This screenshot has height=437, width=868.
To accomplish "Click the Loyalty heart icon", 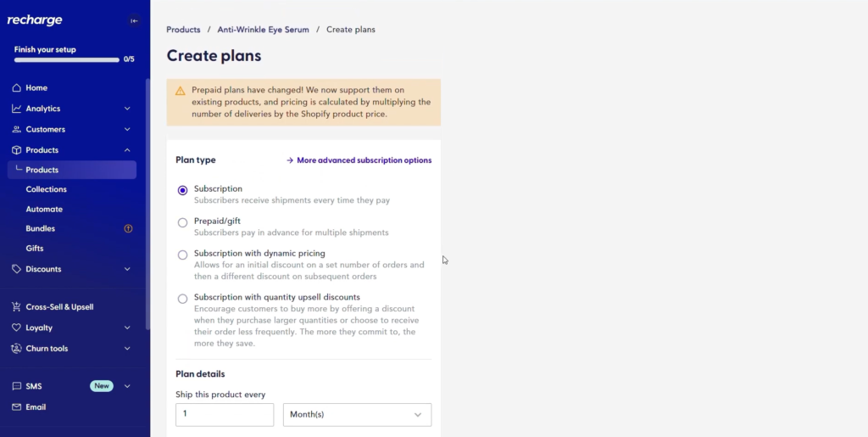I will click(17, 328).
